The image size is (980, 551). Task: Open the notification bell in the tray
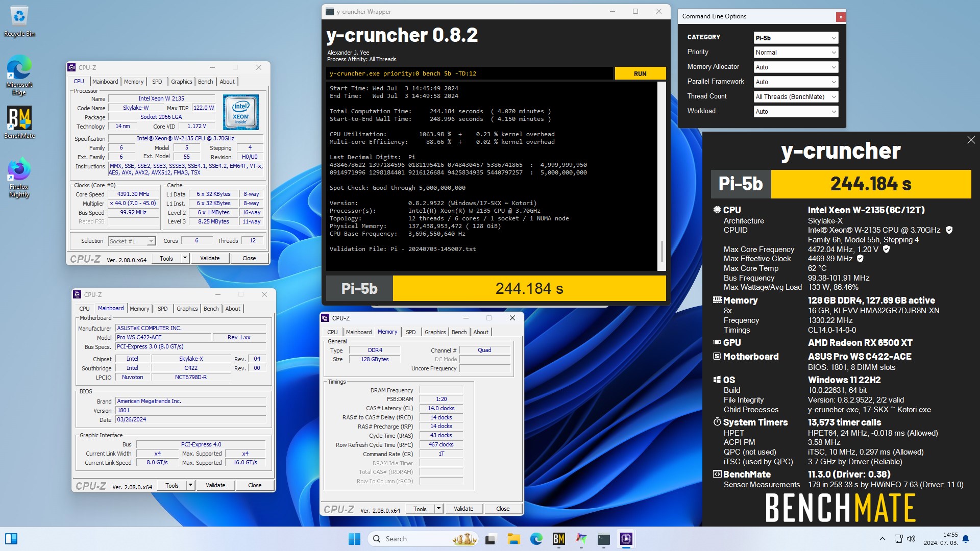966,539
